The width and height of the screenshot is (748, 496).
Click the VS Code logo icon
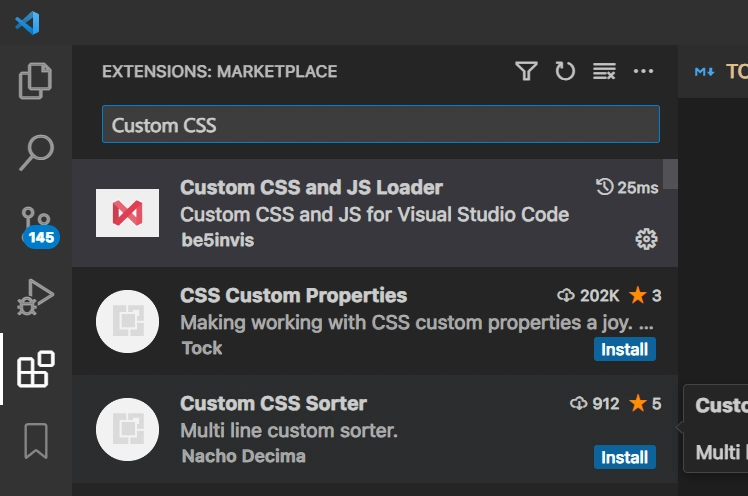[x=27, y=22]
